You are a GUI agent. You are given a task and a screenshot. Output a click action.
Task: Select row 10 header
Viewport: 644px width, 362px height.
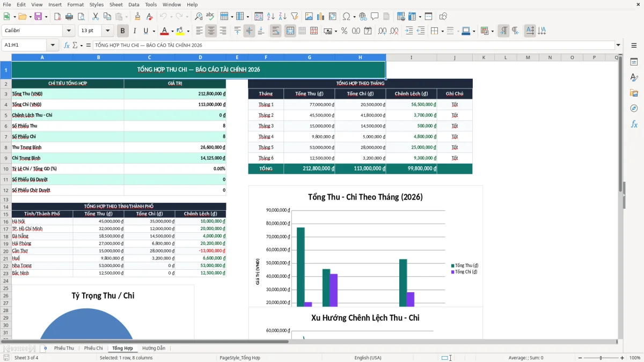(x=5, y=168)
